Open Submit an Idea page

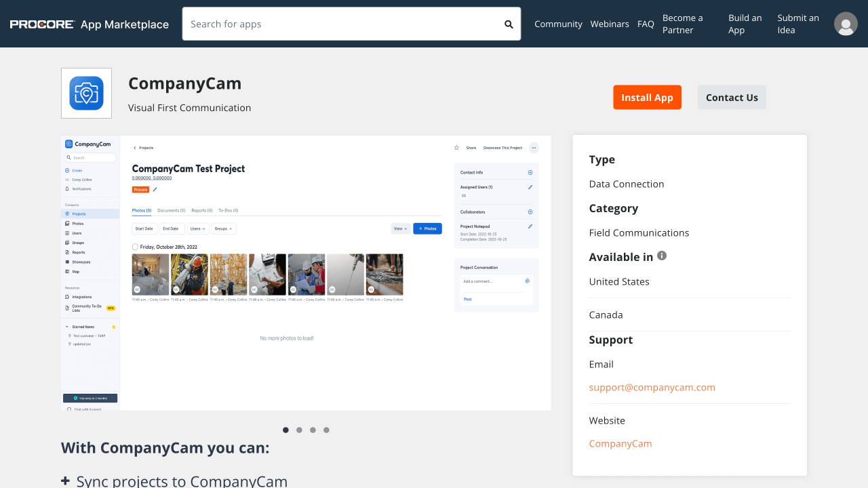798,24
